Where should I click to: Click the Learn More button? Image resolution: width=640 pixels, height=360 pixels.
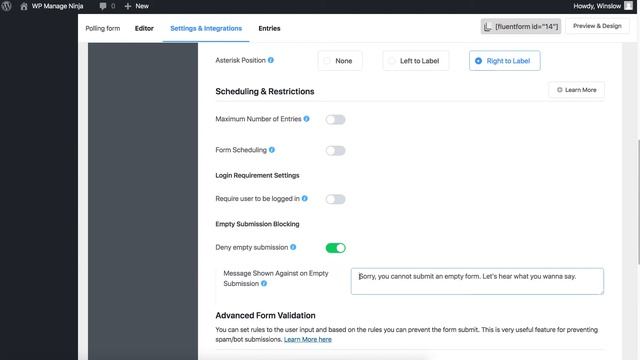click(577, 90)
